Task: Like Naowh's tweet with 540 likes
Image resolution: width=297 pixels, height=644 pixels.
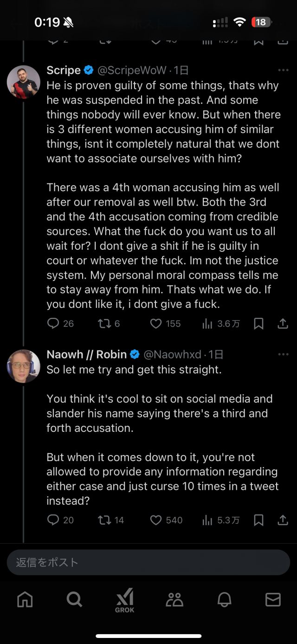Action: click(x=156, y=520)
